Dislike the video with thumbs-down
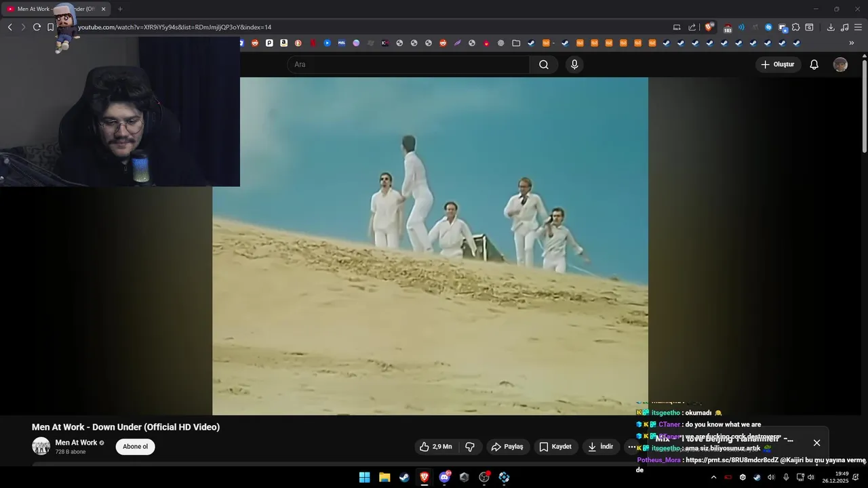The image size is (868, 488). [469, 447]
